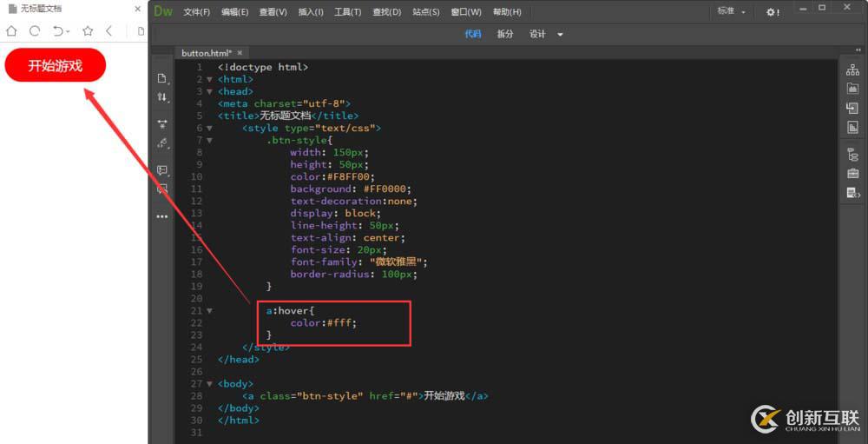This screenshot has width=868, height=444.
Task: Open the 标准 workspace dropdown
Action: 730,11
